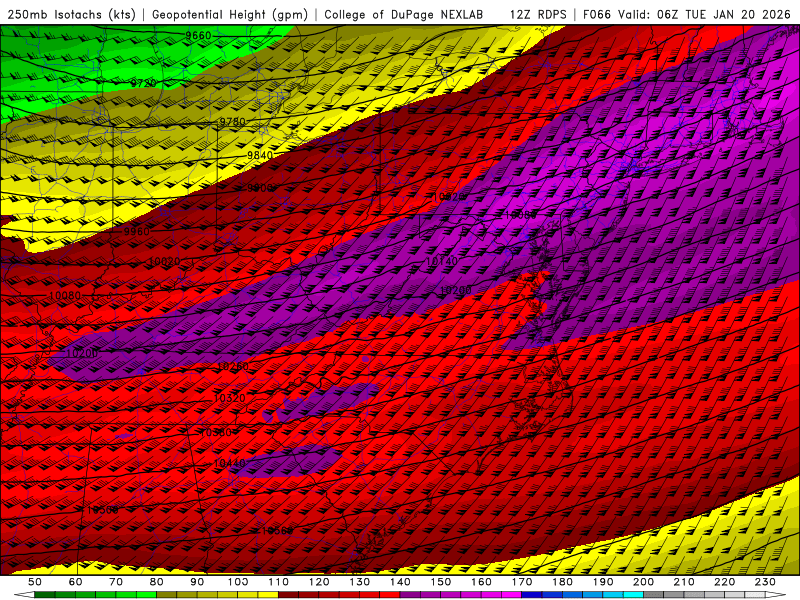Click the 50 value on the color scale
Screen dimensions: 800x600
click(35, 582)
